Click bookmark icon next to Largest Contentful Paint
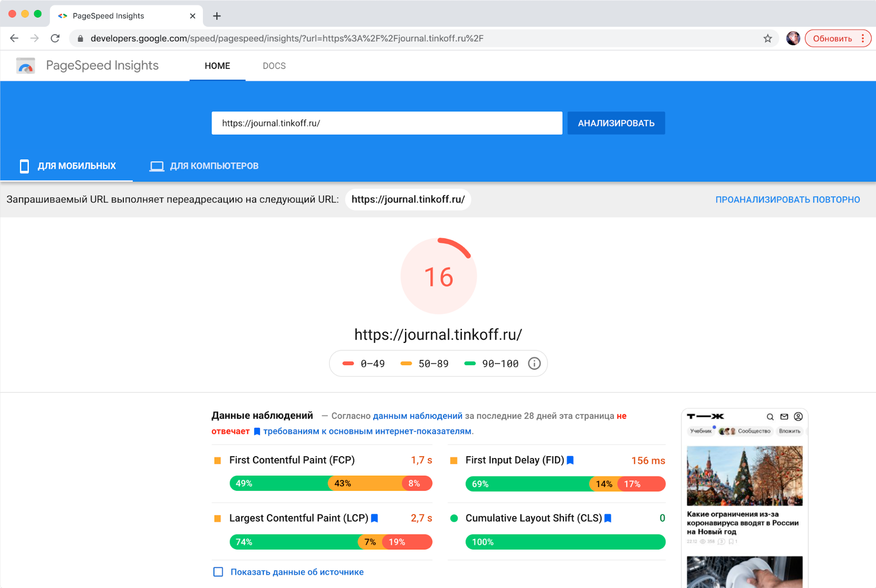Screen dimensions: 876x588 [374, 518]
